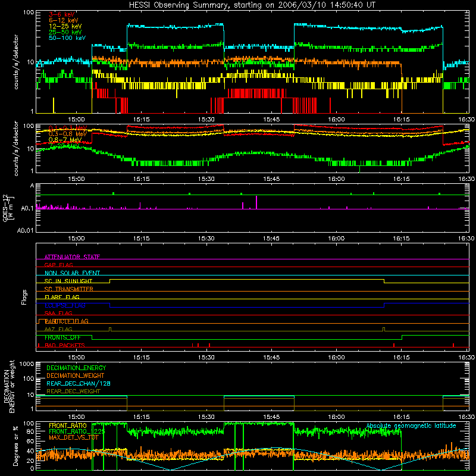
Task: Click the AA7_FLAG label
Action: (58, 329)
